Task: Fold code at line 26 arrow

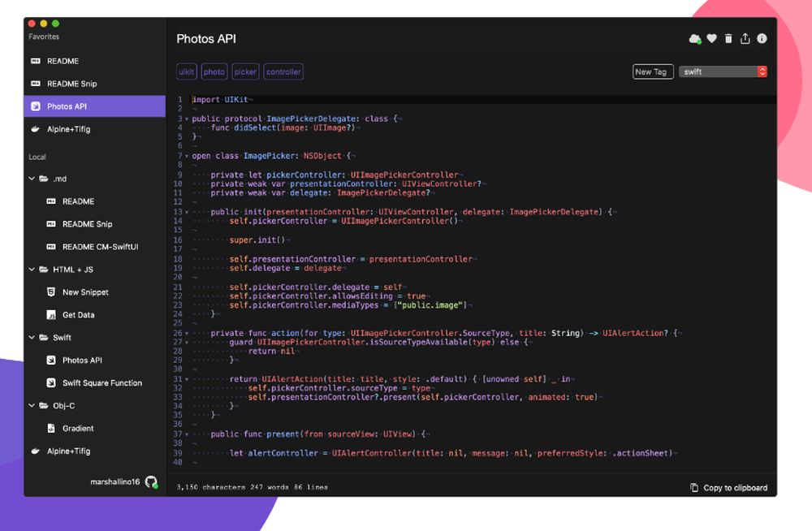Action: point(187,334)
